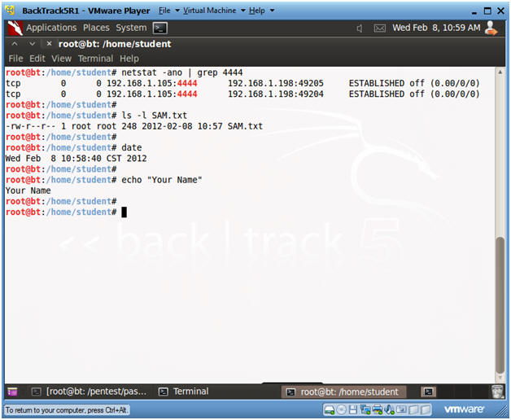Close the terminal window with the X
The image size is (511, 420).
point(49,43)
